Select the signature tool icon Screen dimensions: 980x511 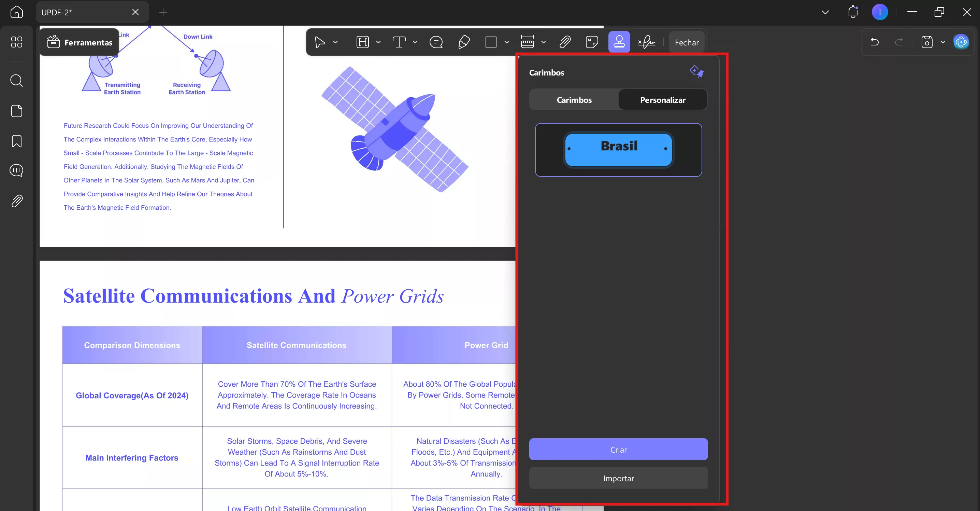(x=646, y=42)
